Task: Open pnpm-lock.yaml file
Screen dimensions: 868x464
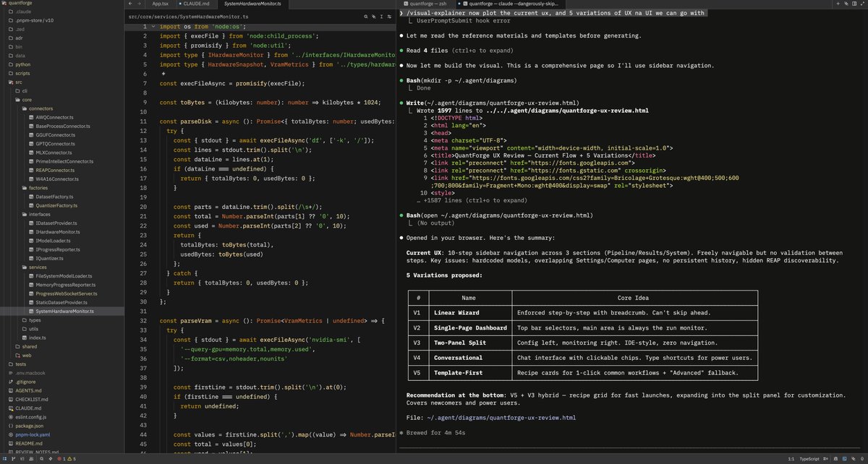Action: coord(33,434)
